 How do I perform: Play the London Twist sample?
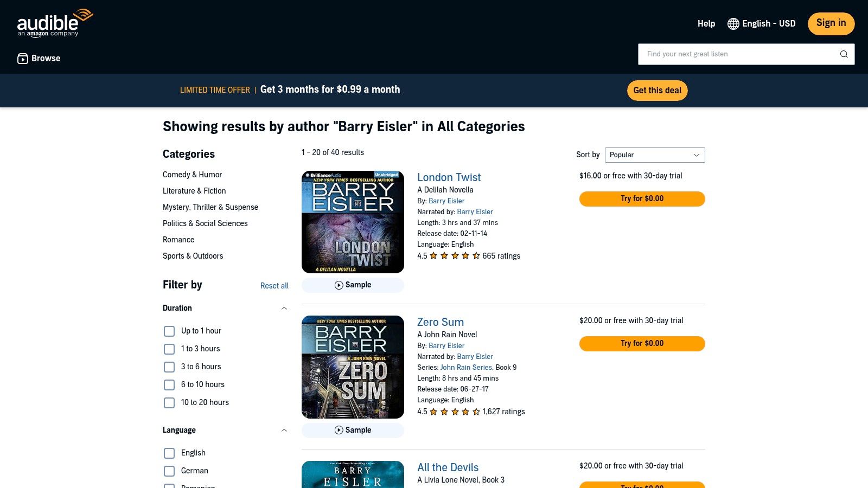tap(353, 285)
